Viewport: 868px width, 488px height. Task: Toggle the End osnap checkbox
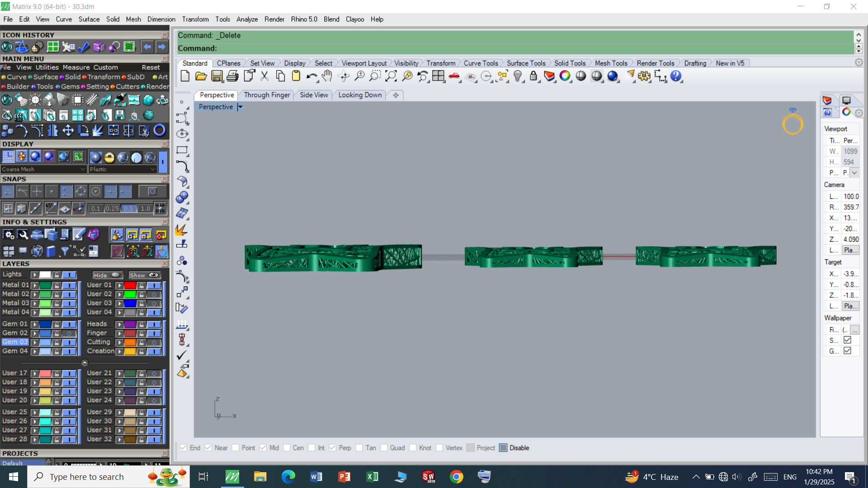184,448
